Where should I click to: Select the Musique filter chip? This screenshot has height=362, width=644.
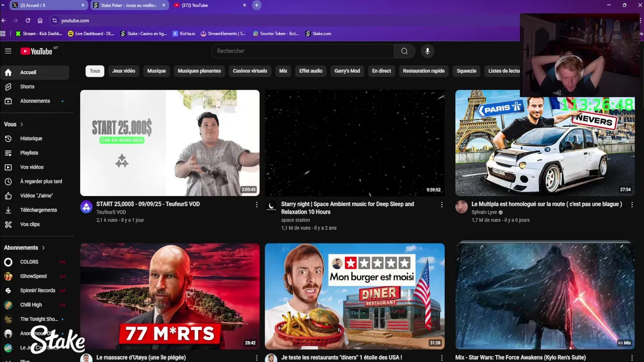click(156, 71)
